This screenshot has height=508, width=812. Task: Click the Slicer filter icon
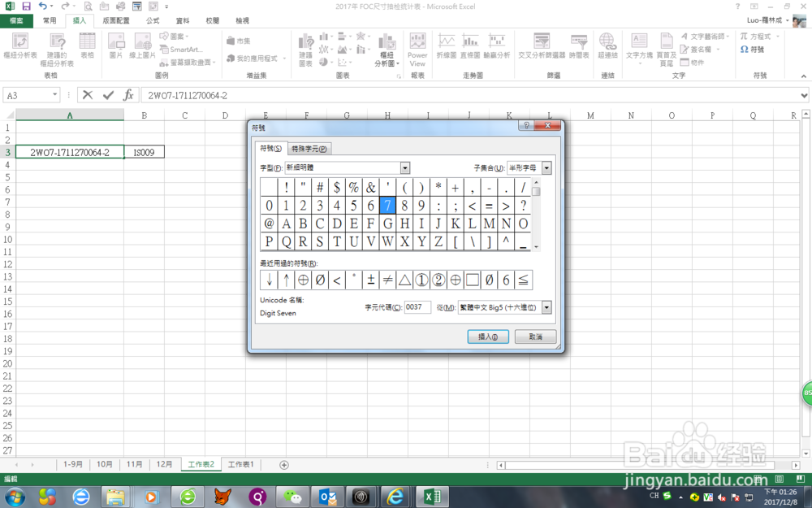point(542,46)
